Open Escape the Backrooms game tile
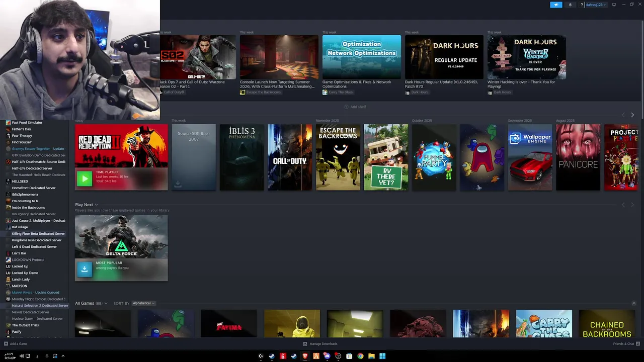This screenshot has width=644, height=362. tap(338, 157)
